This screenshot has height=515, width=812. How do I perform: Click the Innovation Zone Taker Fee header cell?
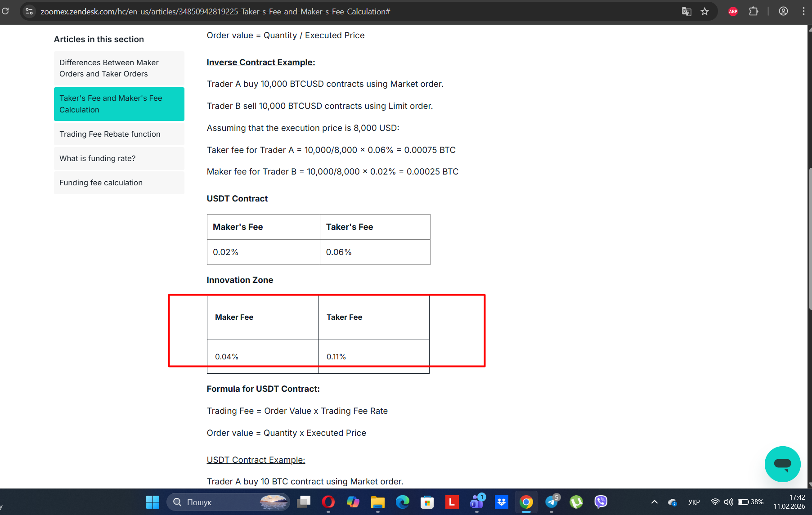pyautogui.click(x=374, y=317)
